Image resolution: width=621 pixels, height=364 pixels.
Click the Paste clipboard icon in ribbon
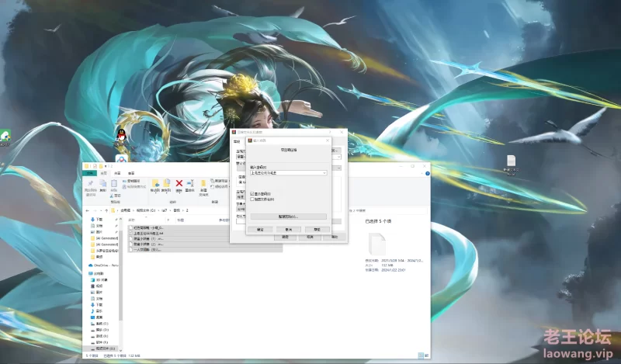pyautogui.click(x=114, y=183)
